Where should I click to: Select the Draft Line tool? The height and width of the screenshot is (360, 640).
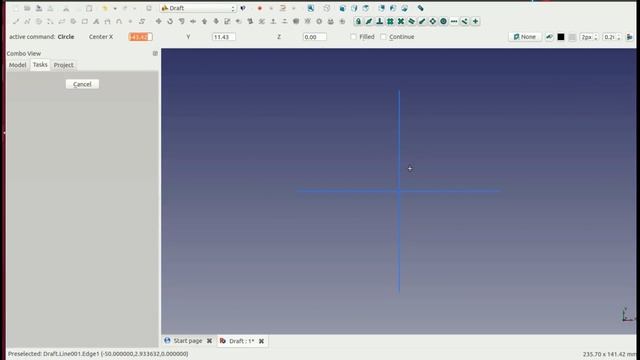[16, 21]
